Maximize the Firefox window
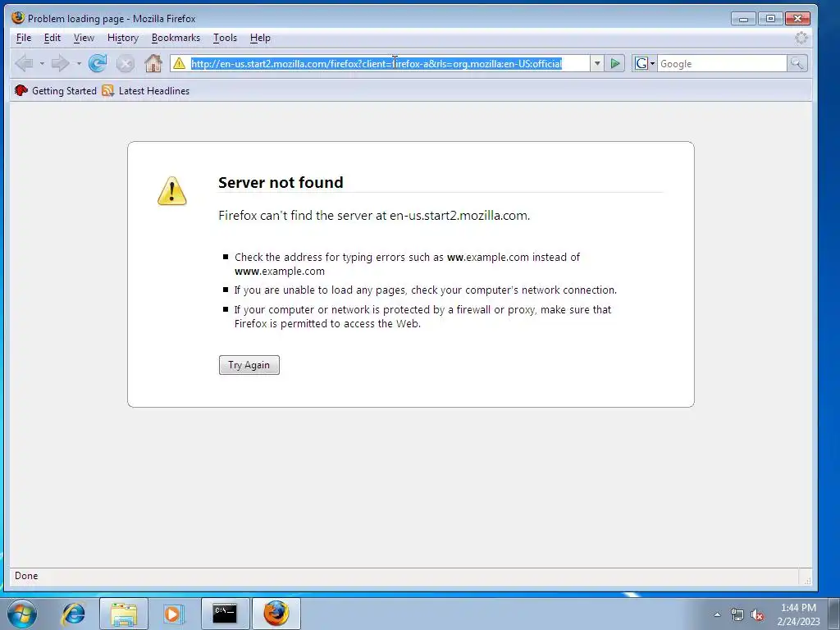 point(770,18)
